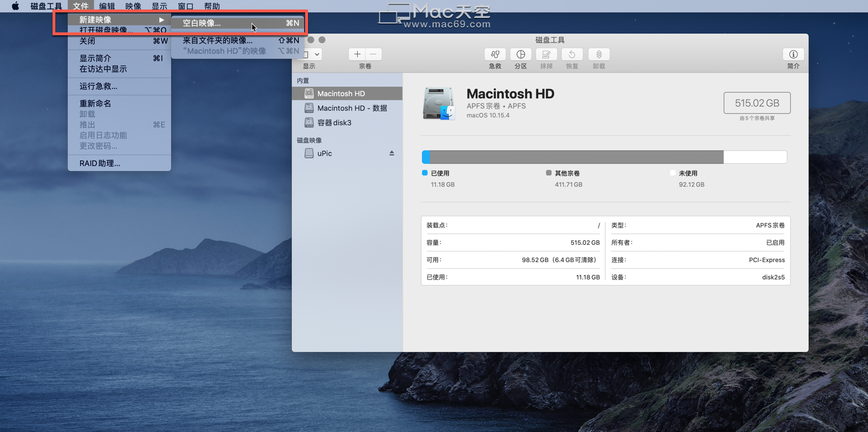Screen dimensions: 868x432
Task: Select 显示简介 menu item
Action: tap(119, 58)
